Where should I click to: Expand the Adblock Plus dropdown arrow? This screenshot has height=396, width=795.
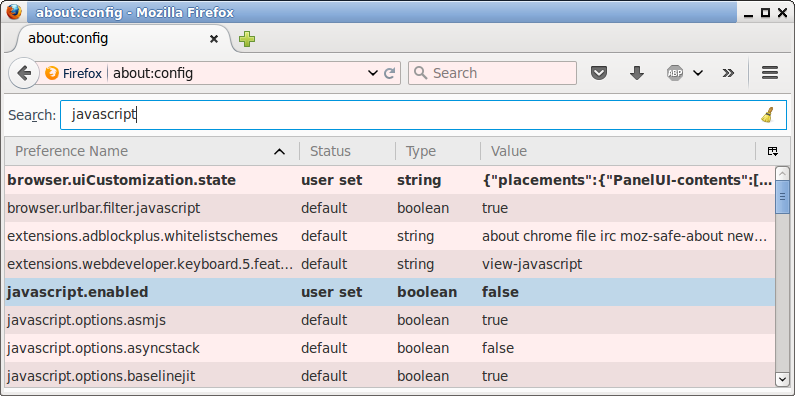coord(698,73)
